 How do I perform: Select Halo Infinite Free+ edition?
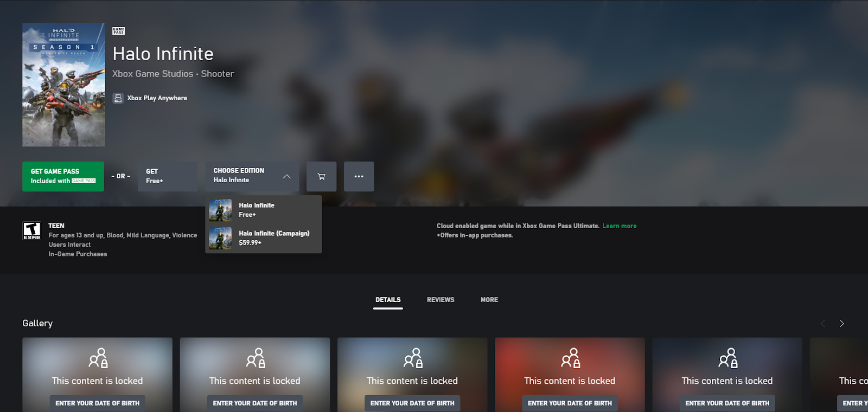(264, 210)
